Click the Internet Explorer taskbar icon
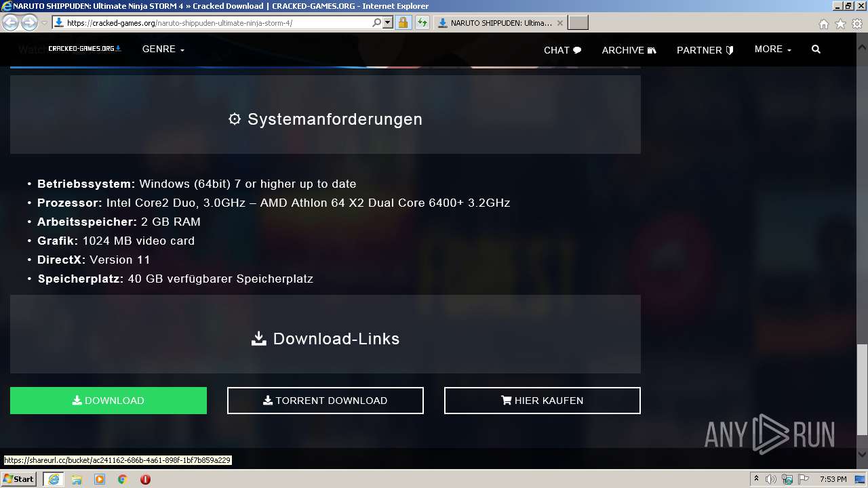 click(x=54, y=479)
